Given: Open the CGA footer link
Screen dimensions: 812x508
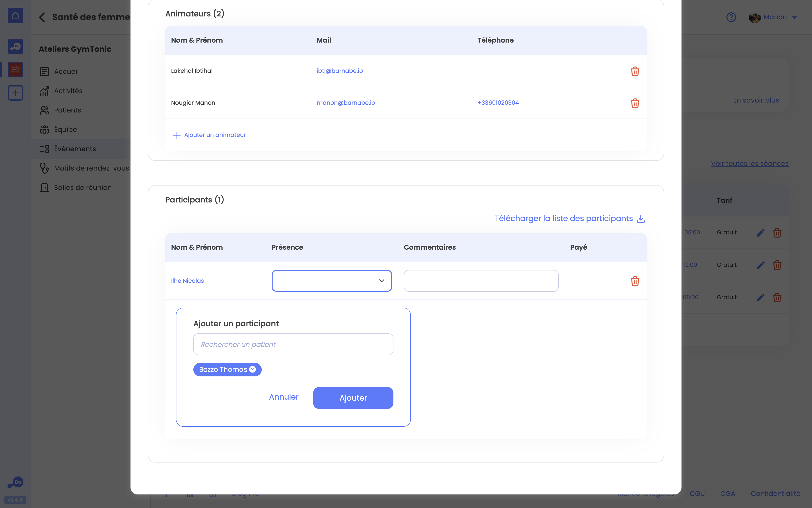Looking at the screenshot, I should click(727, 493).
